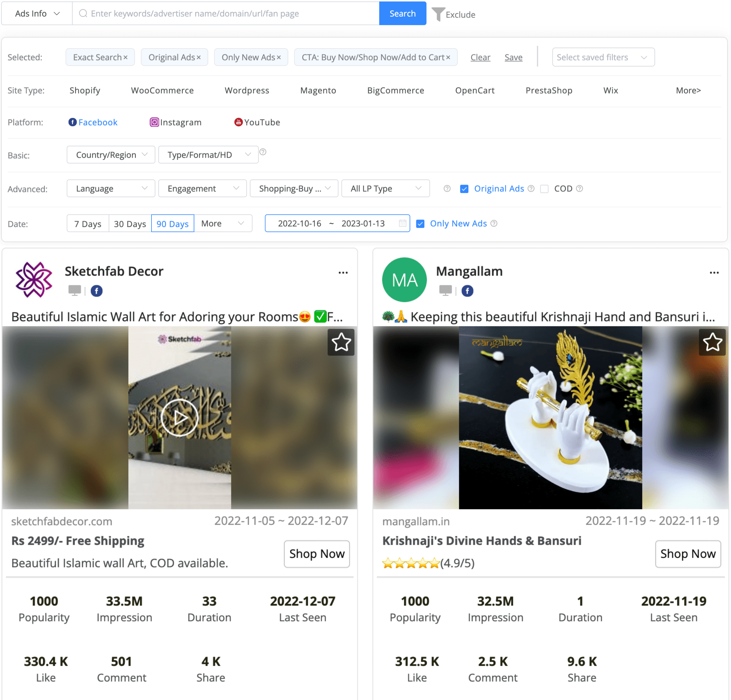
Task: Show More site types
Action: (688, 91)
